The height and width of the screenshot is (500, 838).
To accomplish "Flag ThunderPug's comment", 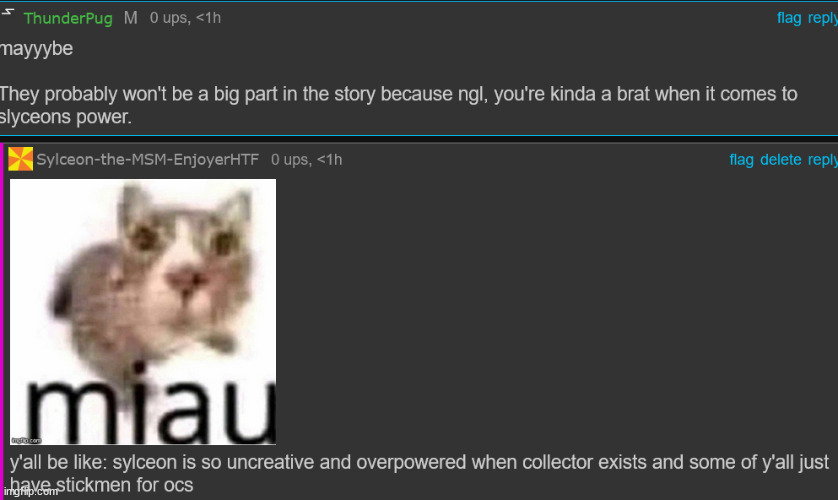I will click(789, 18).
